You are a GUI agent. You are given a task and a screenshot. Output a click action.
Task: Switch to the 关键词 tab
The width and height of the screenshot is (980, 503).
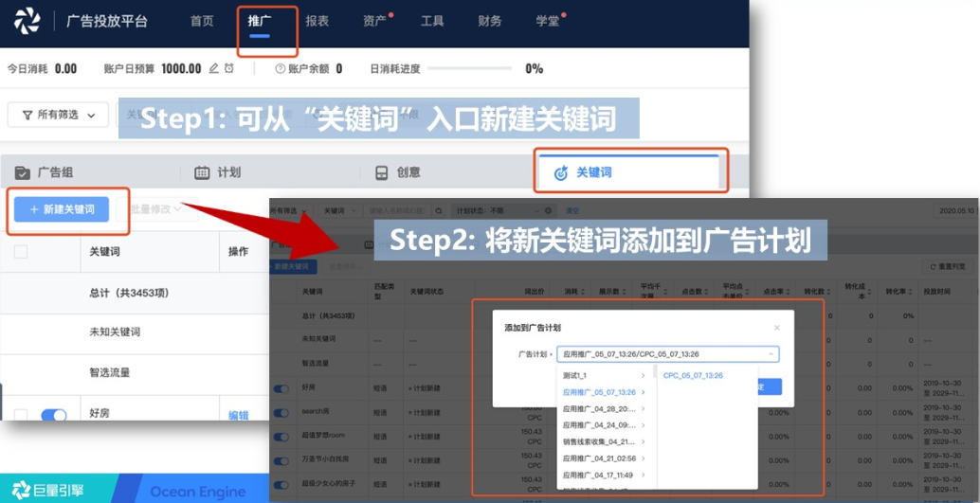(628, 172)
